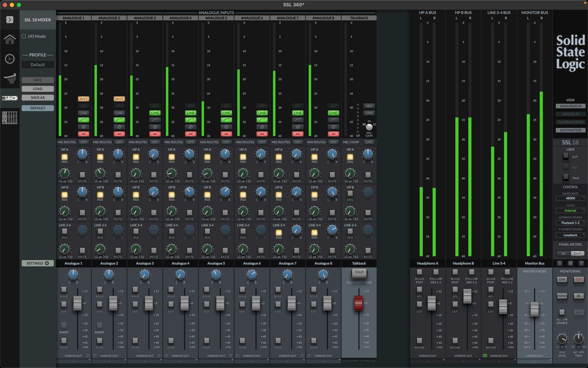588x368 pixels.
Task: Select the audio interface icon in the sidebar
Action: [x=9, y=97]
